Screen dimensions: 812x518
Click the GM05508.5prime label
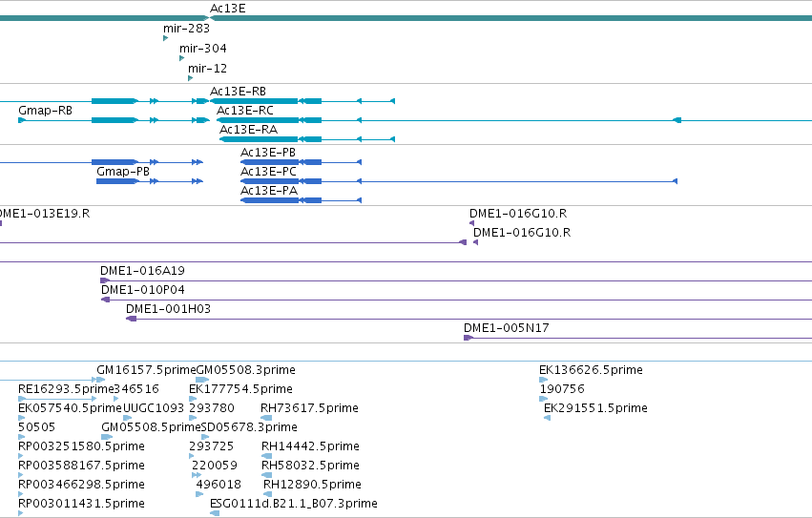(x=151, y=427)
